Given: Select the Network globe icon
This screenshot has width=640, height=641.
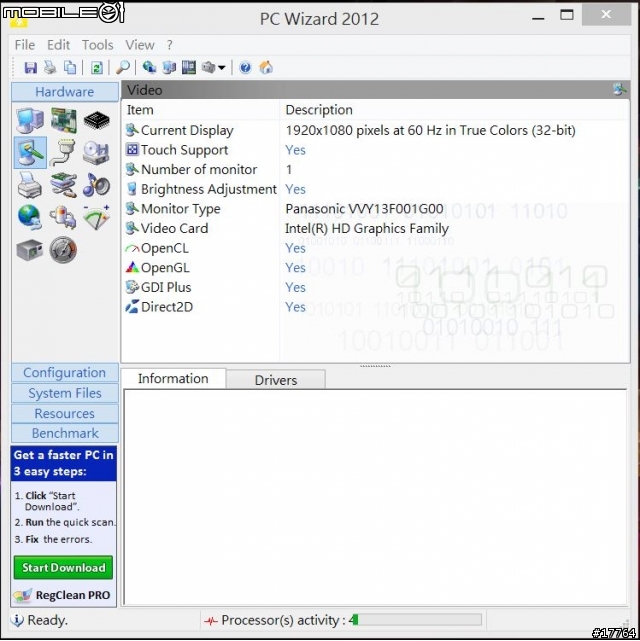Looking at the screenshot, I should coord(29,217).
